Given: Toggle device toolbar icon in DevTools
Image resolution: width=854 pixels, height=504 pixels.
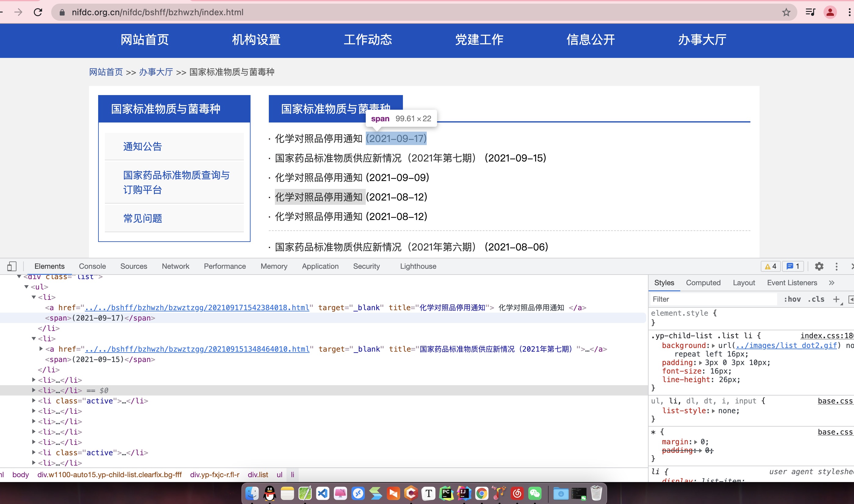Looking at the screenshot, I should (12, 266).
